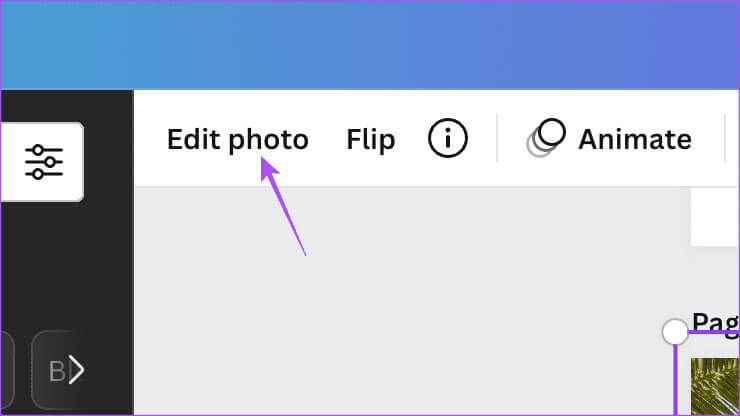Screen dimensions: 740x416
Task: Click the right chevron arrow in side panel
Action: tap(76, 371)
